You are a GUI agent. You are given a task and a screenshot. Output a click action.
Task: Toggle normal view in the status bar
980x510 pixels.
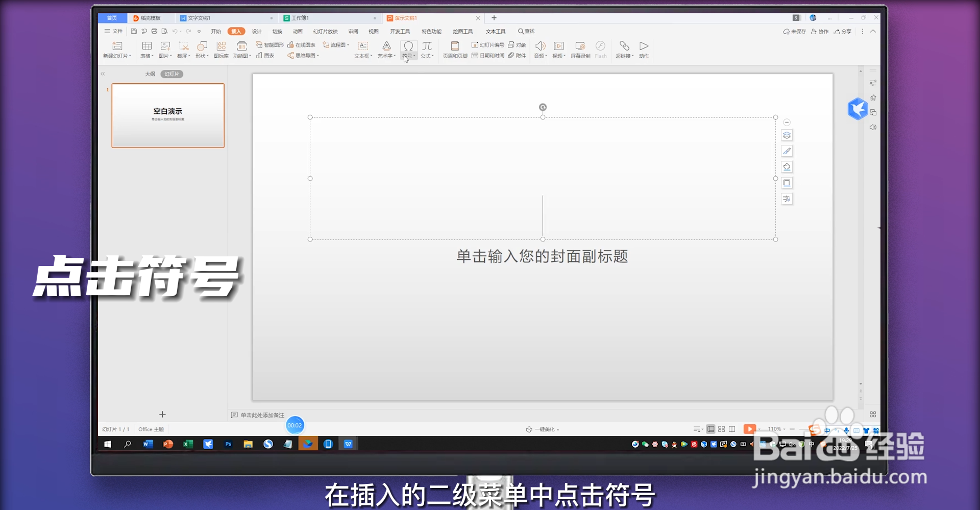click(710, 429)
